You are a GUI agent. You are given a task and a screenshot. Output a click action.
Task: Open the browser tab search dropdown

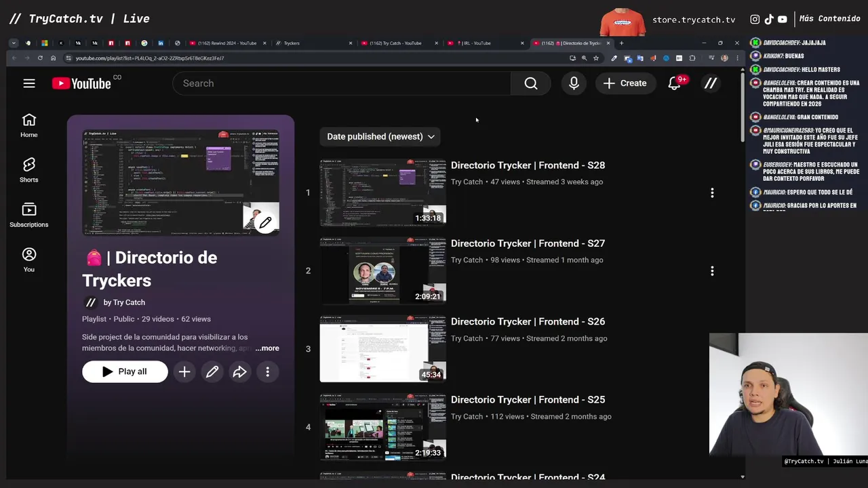[x=13, y=43]
